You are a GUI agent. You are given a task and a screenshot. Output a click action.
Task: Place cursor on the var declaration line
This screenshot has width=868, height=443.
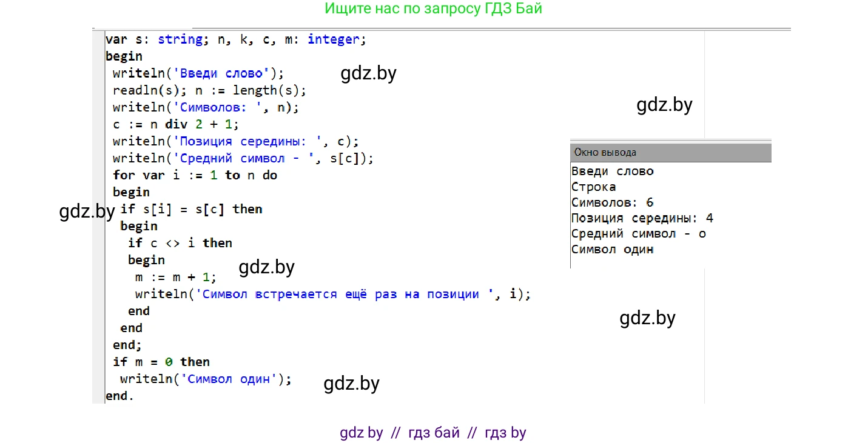tap(235, 39)
